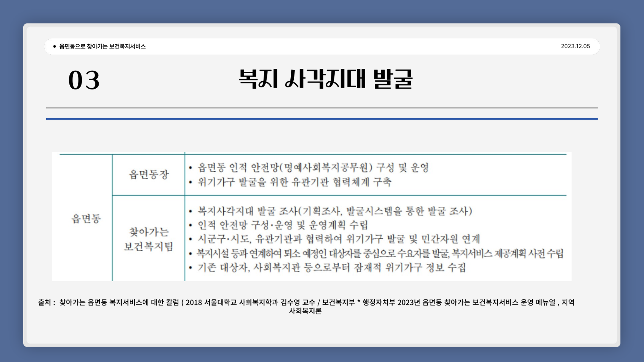Viewport: 644px width, 362px height.
Task: Click the bullet '인적 안전망 구성·운영 및 운영계획 수립'
Action: pos(283,225)
